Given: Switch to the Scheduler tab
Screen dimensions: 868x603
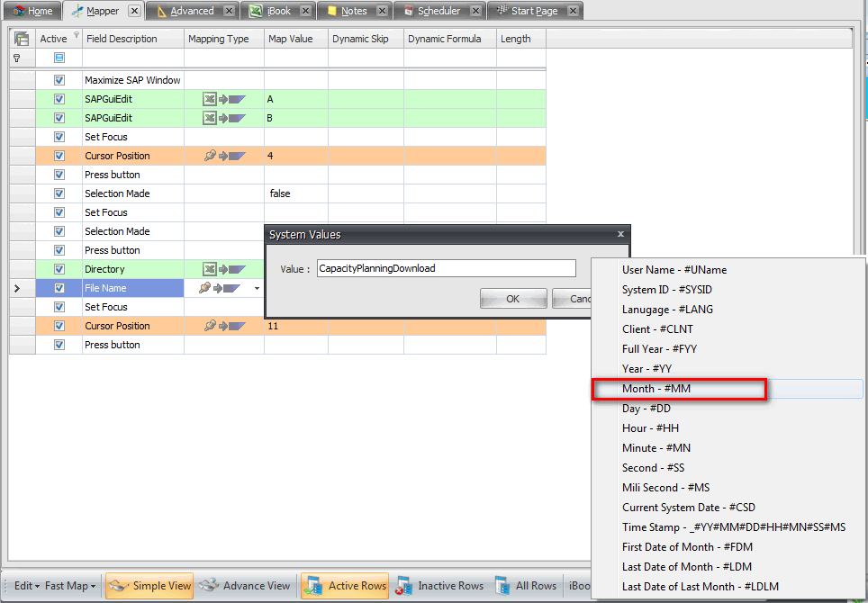Looking at the screenshot, I should tap(439, 10).
